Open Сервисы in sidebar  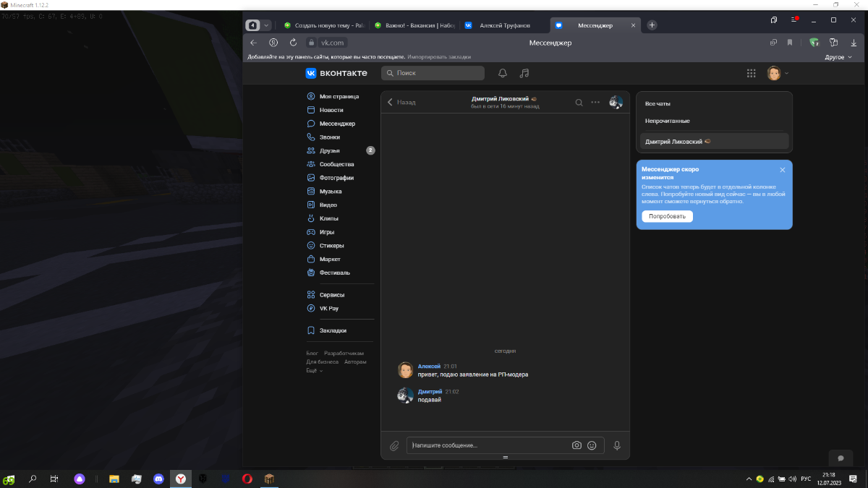tap(333, 295)
